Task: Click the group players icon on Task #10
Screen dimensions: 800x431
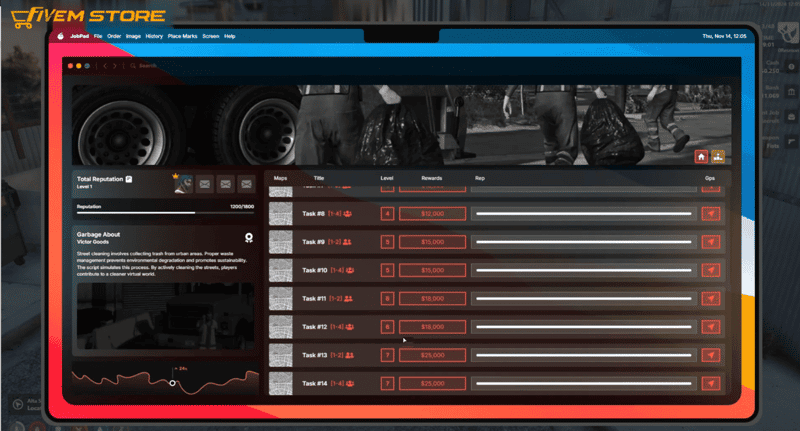Action: [x=350, y=270]
